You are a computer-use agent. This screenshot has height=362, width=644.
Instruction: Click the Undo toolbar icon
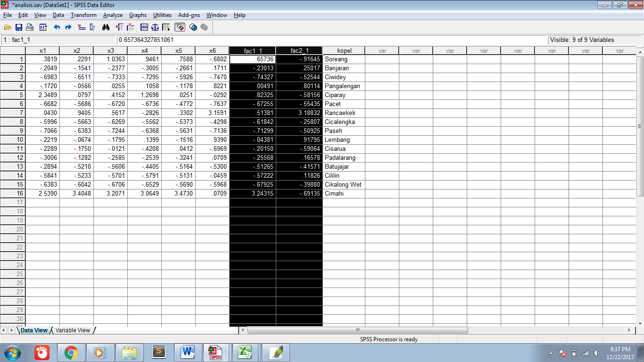57,27
